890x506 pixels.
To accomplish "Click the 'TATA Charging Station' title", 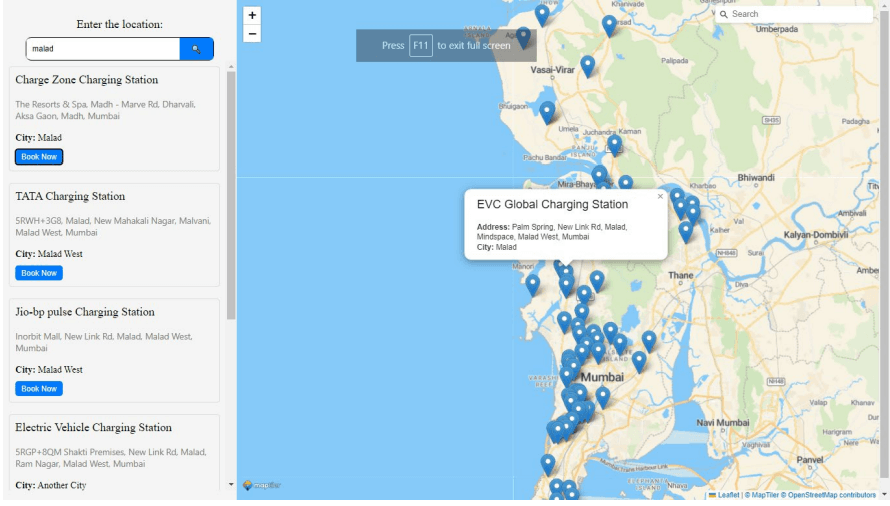I will pos(70,196).
